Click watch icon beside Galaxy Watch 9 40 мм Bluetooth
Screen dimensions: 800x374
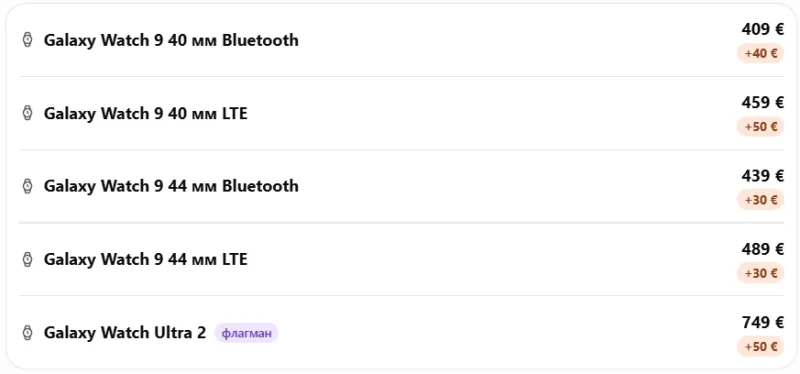click(x=28, y=40)
